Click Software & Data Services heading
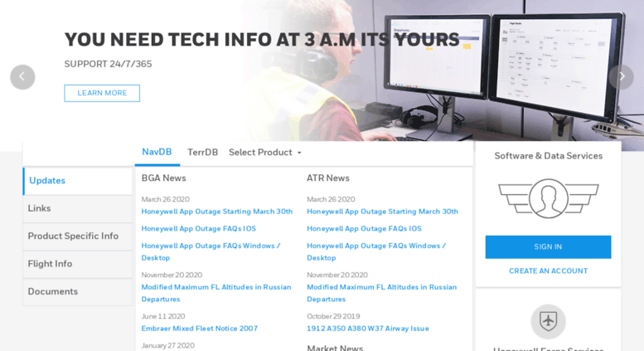The height and width of the screenshot is (351, 644). click(x=549, y=156)
